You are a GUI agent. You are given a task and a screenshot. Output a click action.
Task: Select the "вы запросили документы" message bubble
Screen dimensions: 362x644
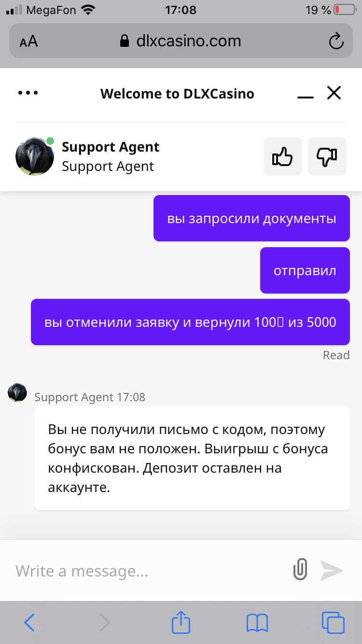tap(251, 218)
